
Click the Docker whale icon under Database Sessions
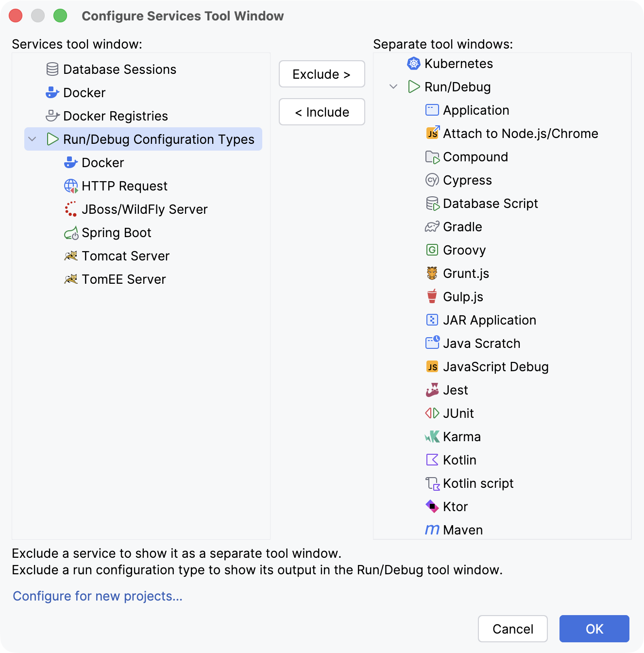coord(52,93)
